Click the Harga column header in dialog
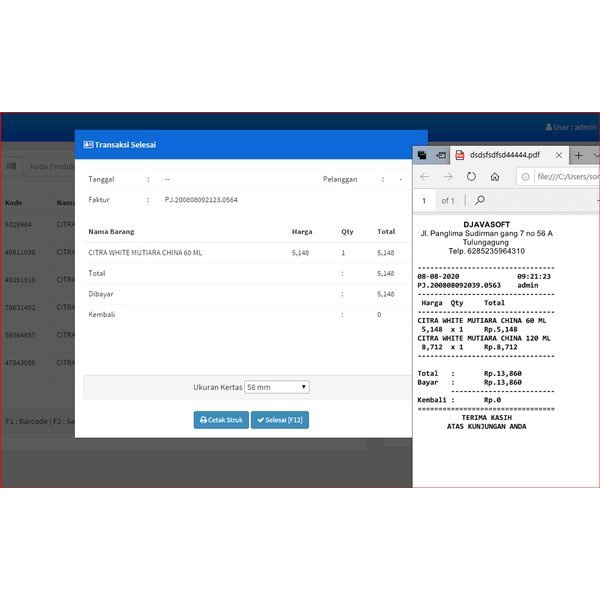The image size is (600, 600). (302, 232)
